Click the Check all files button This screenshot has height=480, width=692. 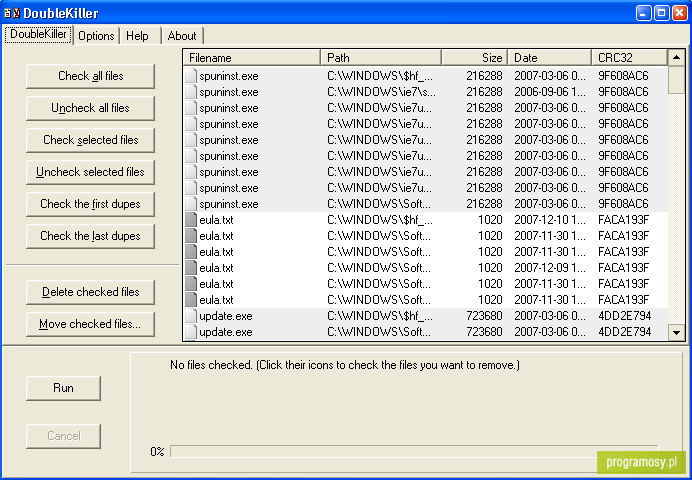[90, 76]
